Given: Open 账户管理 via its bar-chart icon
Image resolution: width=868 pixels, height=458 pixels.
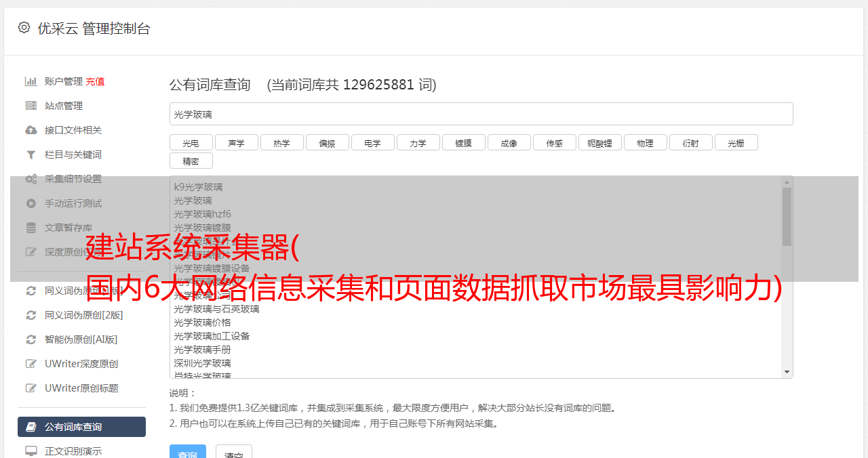Looking at the screenshot, I should tap(31, 81).
